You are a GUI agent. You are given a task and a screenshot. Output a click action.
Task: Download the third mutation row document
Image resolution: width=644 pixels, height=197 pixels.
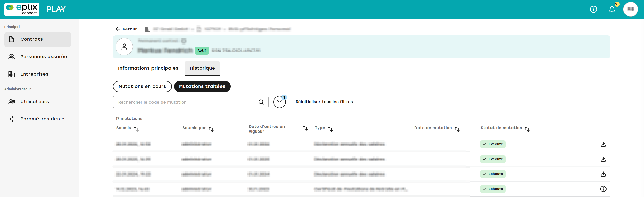(x=603, y=174)
